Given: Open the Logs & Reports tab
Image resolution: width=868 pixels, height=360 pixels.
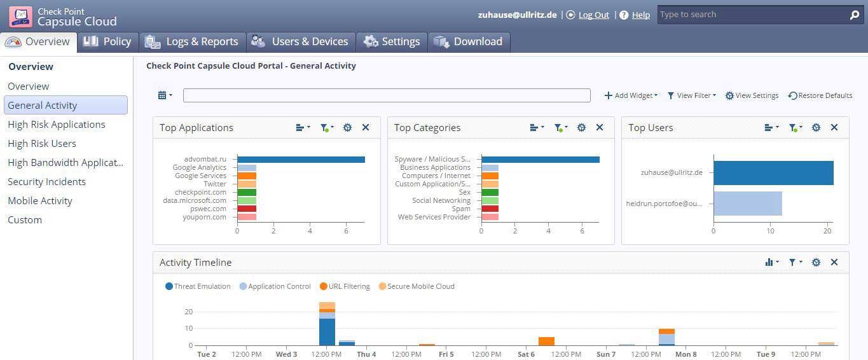Looking at the screenshot, I should pyautogui.click(x=192, y=42).
